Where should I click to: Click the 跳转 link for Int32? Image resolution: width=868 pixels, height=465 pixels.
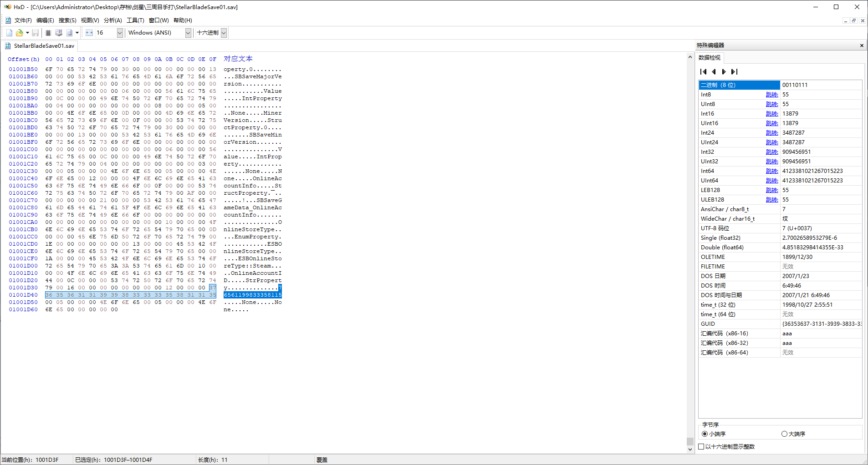click(771, 152)
